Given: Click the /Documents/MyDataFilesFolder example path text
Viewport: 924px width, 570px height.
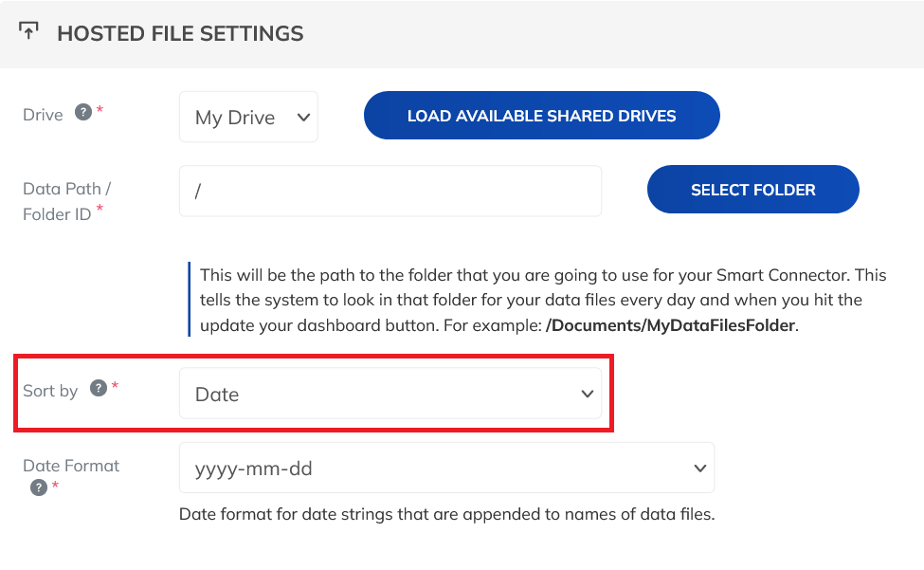Looking at the screenshot, I should tap(671, 325).
